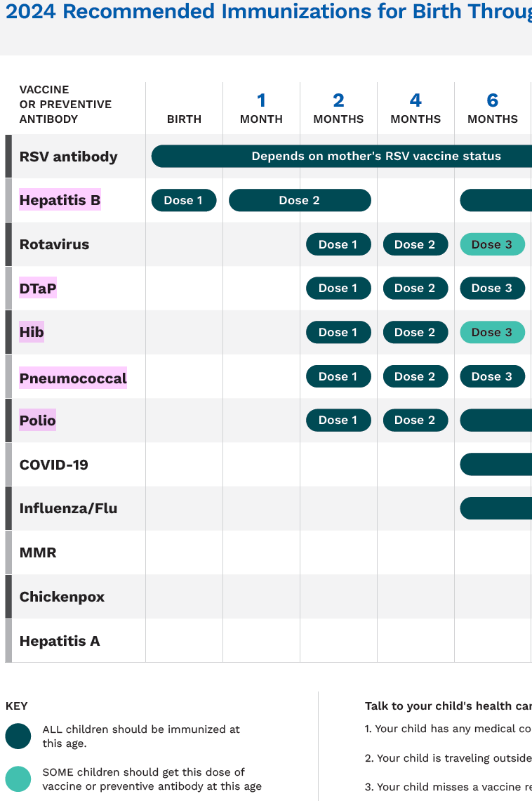Select DTaP Dose 2 at 4 months

pyautogui.click(x=415, y=289)
